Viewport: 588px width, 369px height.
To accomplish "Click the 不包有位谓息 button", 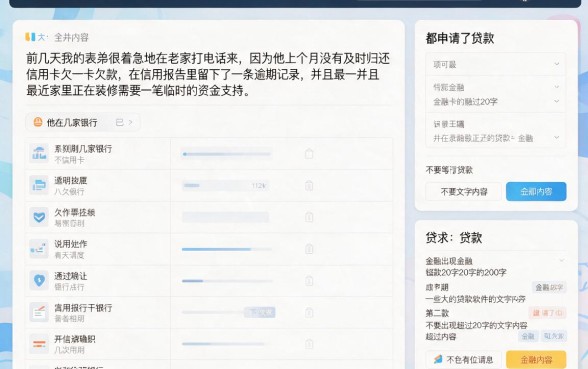I will pos(464,360).
